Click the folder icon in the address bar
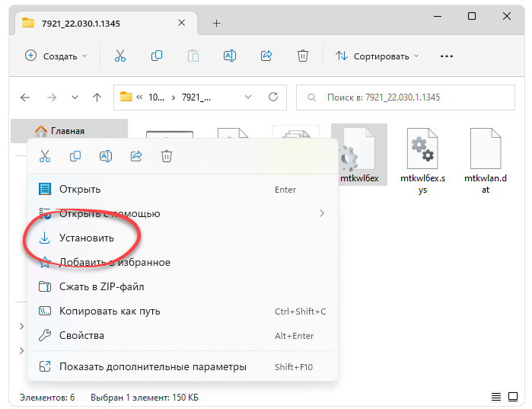 126,97
